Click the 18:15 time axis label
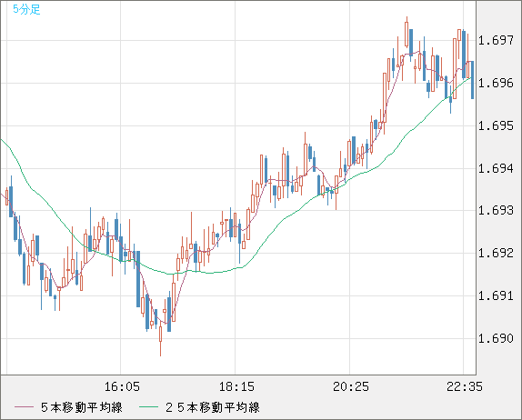 [x=236, y=386]
